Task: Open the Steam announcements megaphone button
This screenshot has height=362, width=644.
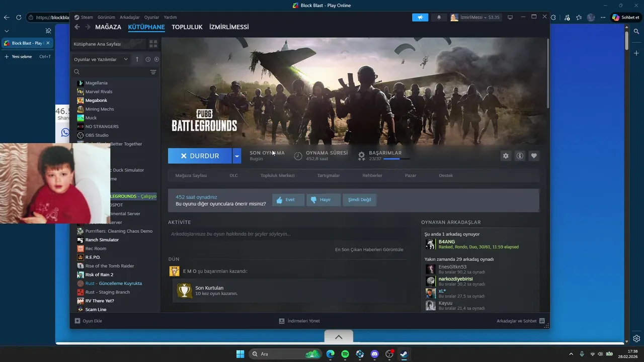Action: point(420,17)
